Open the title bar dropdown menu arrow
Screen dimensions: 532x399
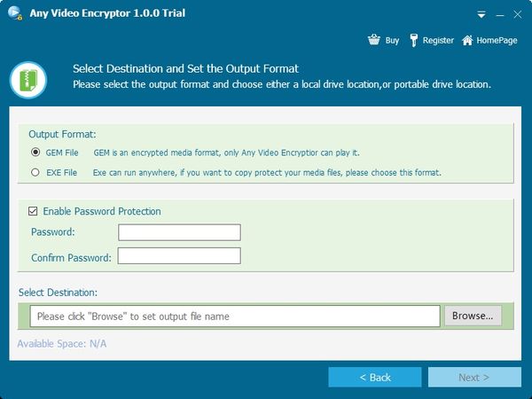click(x=481, y=15)
